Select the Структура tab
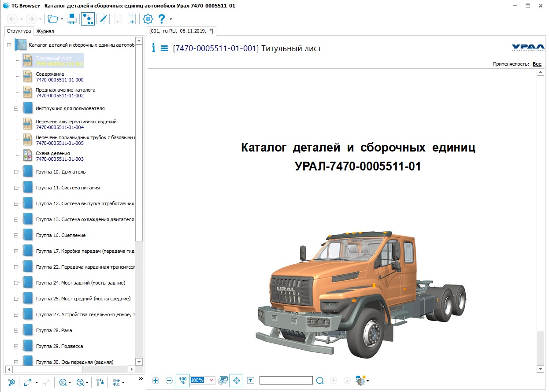This screenshot has width=549, height=392. [x=19, y=31]
